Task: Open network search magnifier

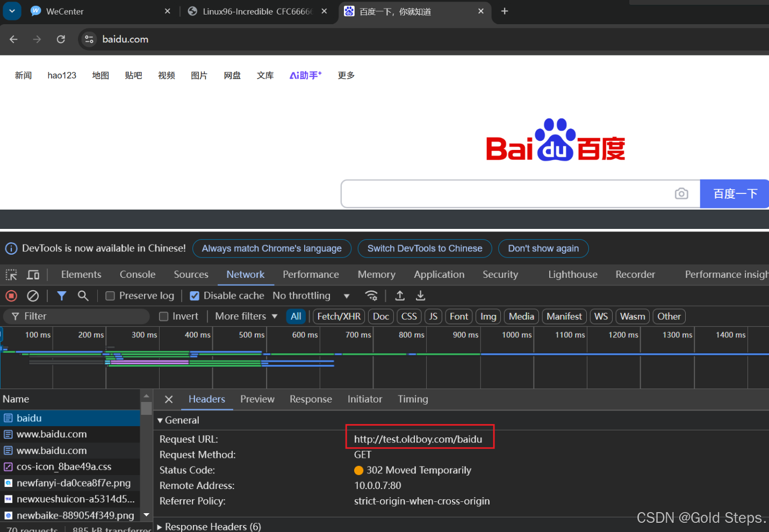Action: coord(83,296)
